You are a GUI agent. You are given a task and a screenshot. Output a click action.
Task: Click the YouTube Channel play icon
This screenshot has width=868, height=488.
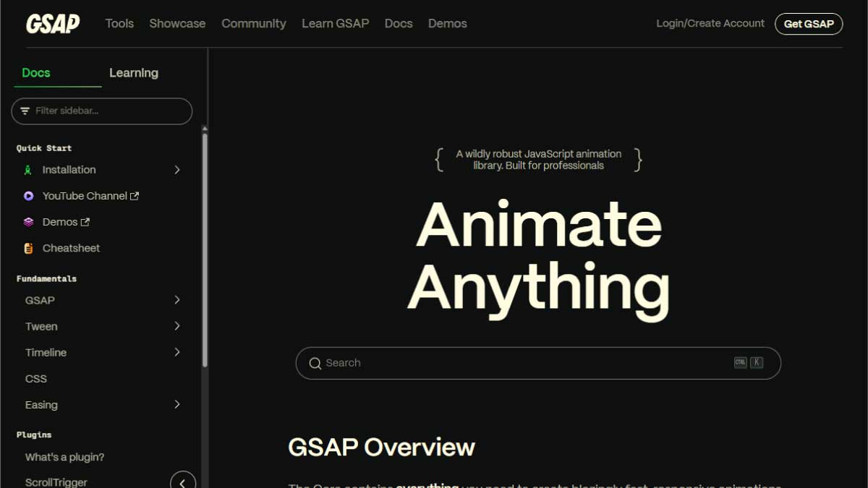pos(28,196)
